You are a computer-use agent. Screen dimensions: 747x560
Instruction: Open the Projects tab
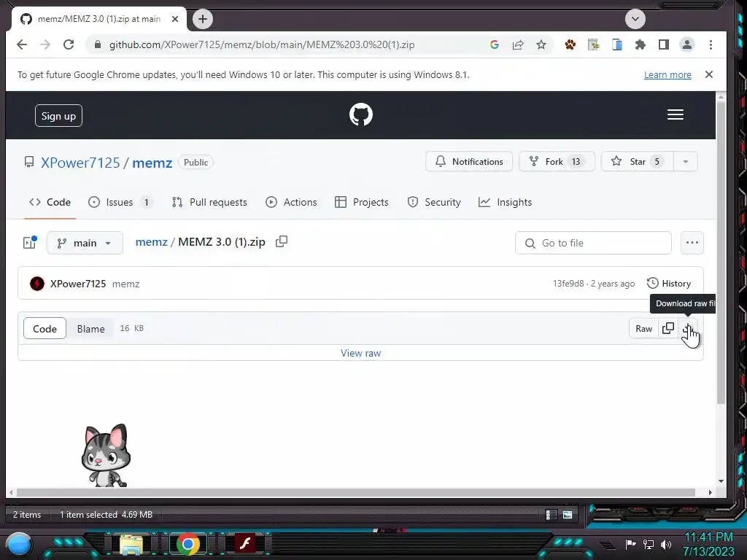[362, 203]
